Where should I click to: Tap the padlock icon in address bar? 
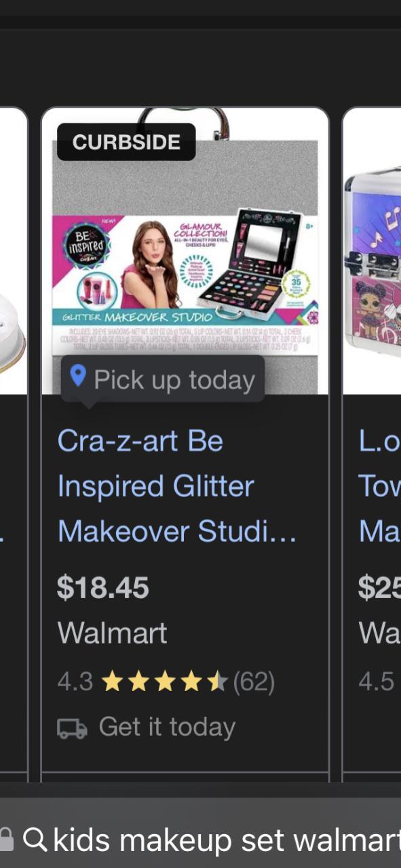point(6,838)
